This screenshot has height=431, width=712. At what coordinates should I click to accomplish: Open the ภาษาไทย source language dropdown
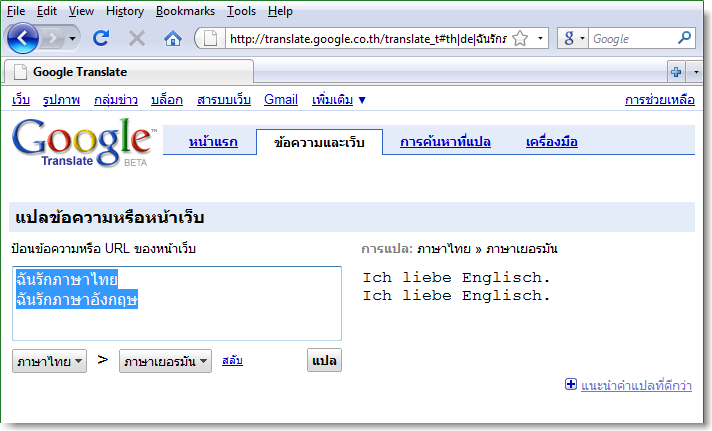[49, 361]
